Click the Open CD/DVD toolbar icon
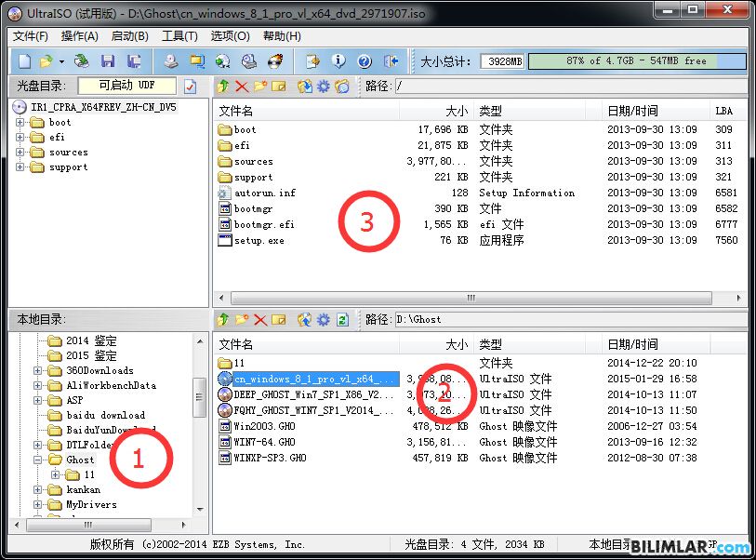The width and height of the screenshot is (756, 560). tap(82, 61)
